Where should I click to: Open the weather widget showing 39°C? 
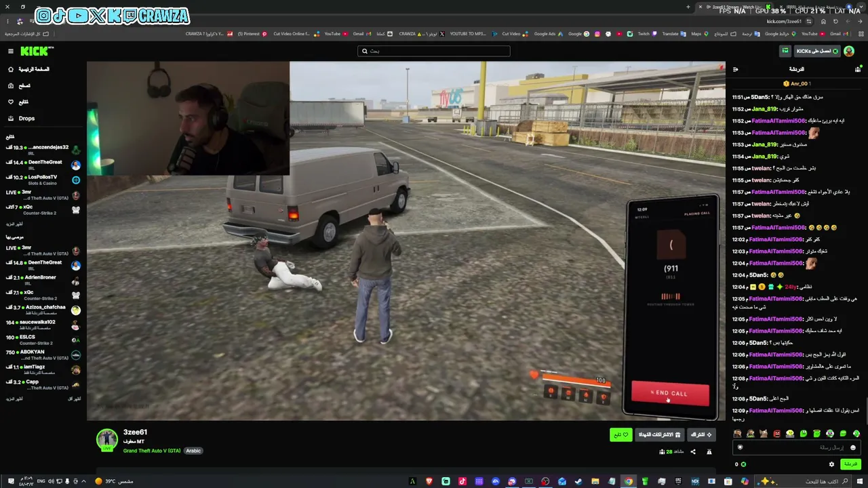114,481
